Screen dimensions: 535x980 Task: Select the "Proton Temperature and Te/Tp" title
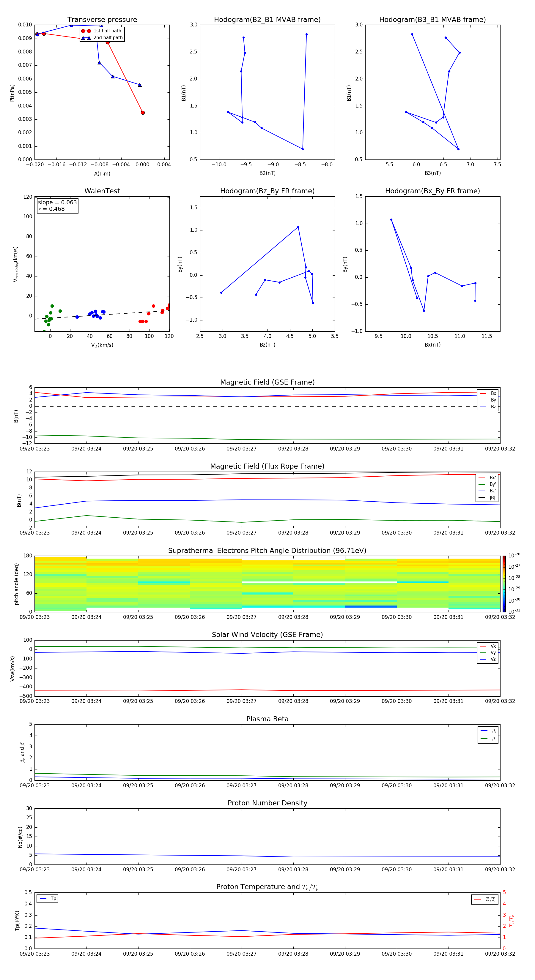(267, 887)
